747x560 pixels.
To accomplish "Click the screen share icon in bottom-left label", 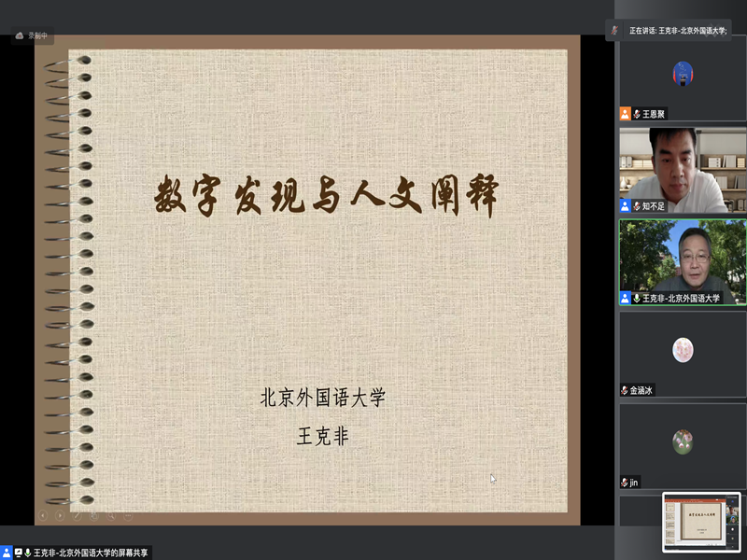I will (x=17, y=553).
